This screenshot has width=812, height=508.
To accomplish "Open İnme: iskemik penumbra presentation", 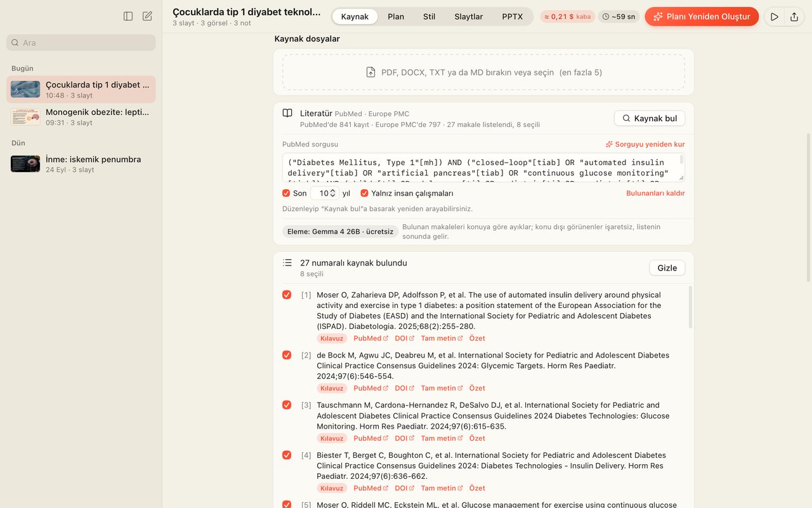I will 81,164.
